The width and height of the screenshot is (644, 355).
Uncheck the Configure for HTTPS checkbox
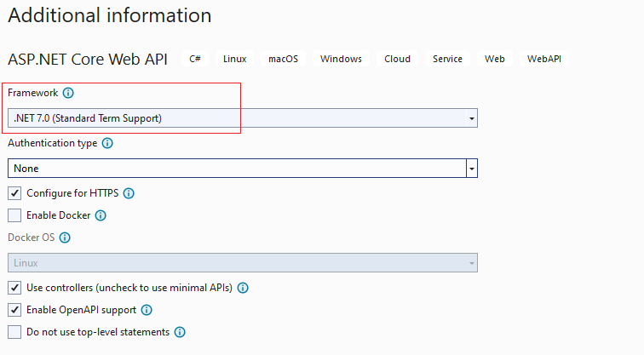tap(14, 193)
